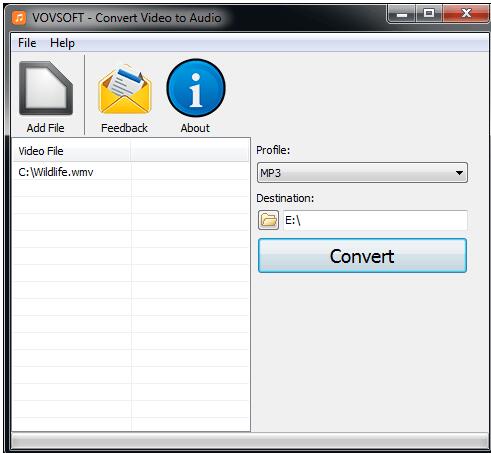Screen dimensions: 491x453
Task: Click the Feedback text label
Action: [x=124, y=128]
